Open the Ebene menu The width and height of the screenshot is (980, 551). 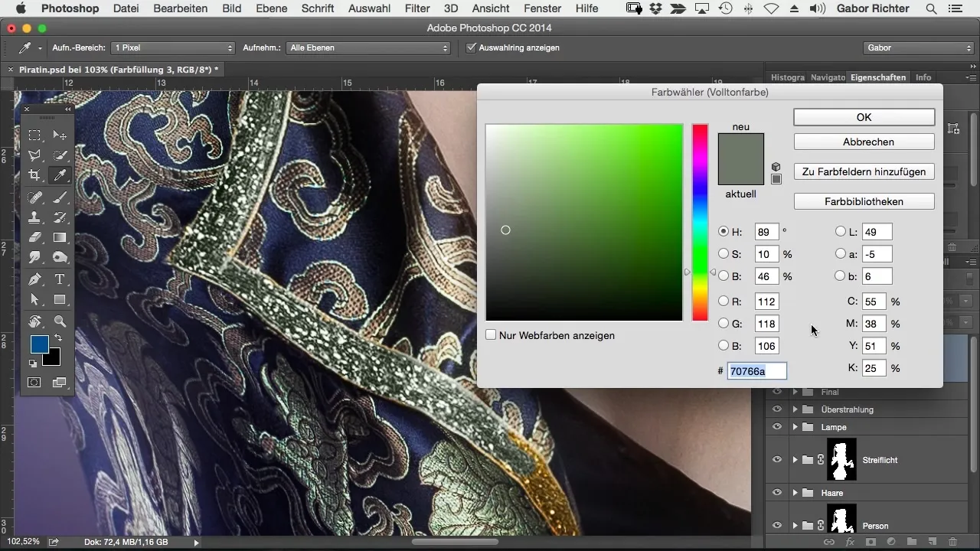click(272, 8)
